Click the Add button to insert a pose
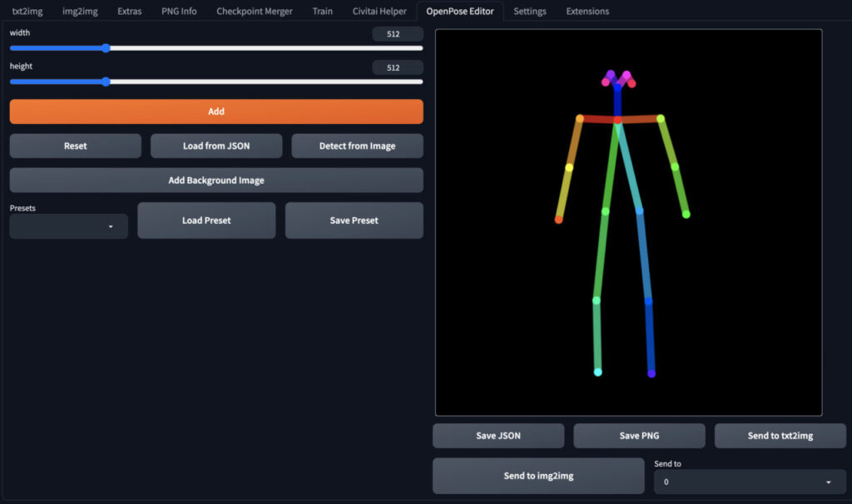The height and width of the screenshot is (504, 852). tap(215, 111)
